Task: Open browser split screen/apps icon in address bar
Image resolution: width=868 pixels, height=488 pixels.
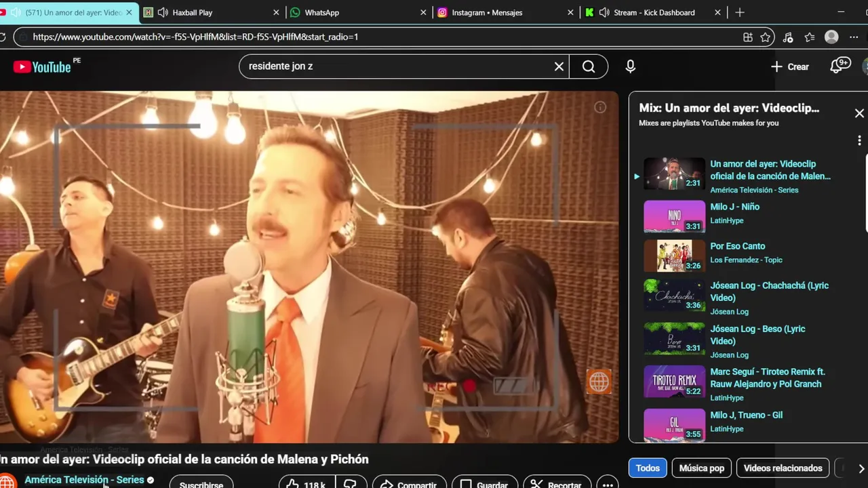Action: click(747, 37)
